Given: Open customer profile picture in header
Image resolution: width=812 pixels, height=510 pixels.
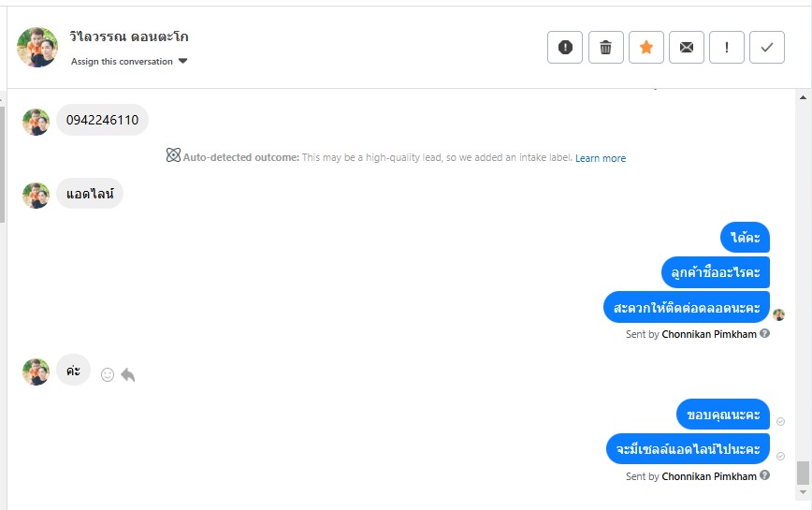Looking at the screenshot, I should tap(37, 47).
